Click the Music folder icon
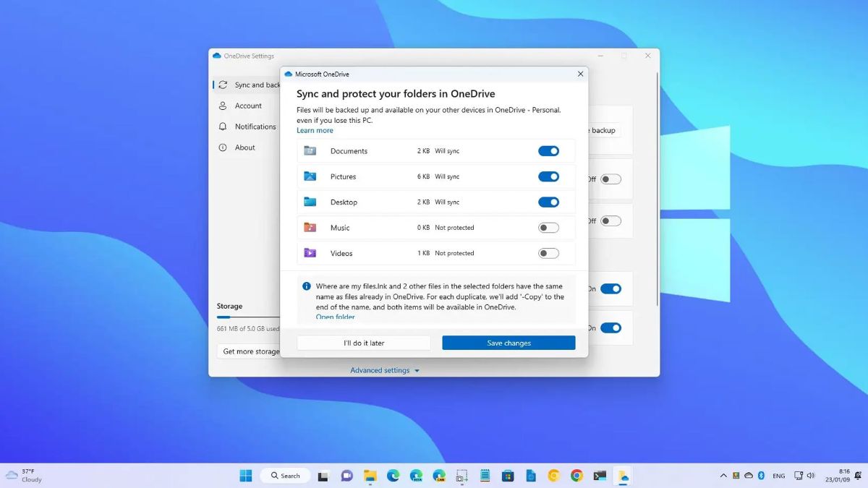The height and width of the screenshot is (488, 868). (310, 228)
